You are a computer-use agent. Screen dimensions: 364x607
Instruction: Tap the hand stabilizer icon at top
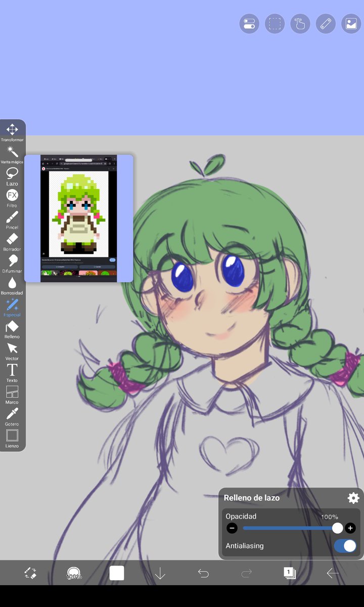tap(300, 24)
